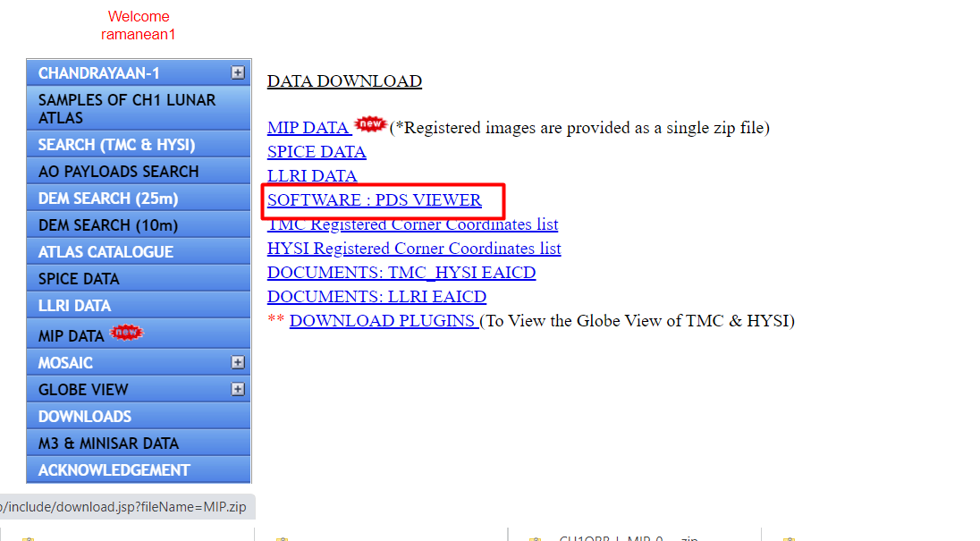Screen dimensions: 980x541
Task: Open DOCUMENTS: TMC_HYSI EAICD link
Action: (x=401, y=273)
